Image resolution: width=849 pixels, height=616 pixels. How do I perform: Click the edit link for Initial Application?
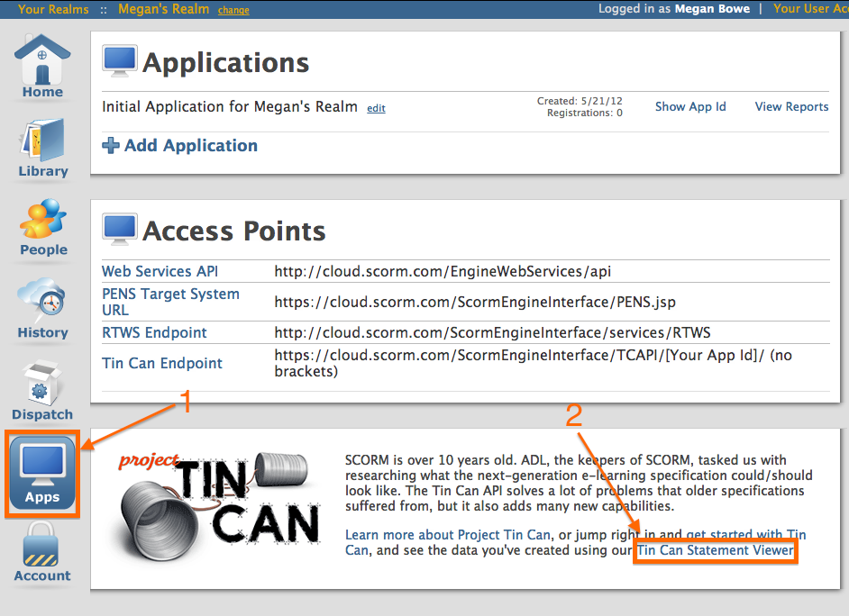click(x=376, y=108)
